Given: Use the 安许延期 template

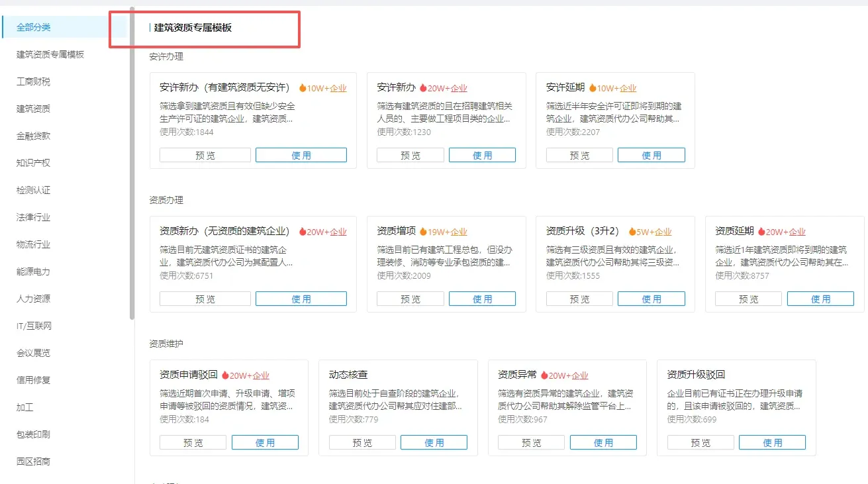Looking at the screenshot, I should point(651,155).
